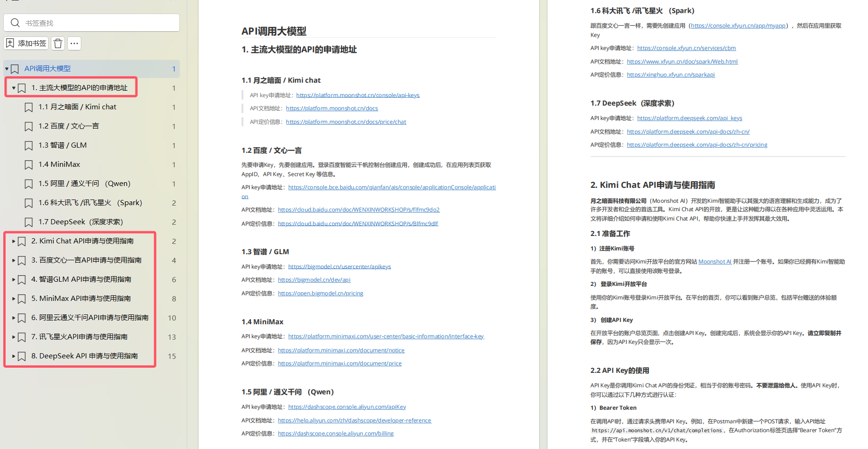Screen dimensions: 868x449
Task: Open the console.xfyun.cn/app/myapp link
Action: click(x=738, y=26)
